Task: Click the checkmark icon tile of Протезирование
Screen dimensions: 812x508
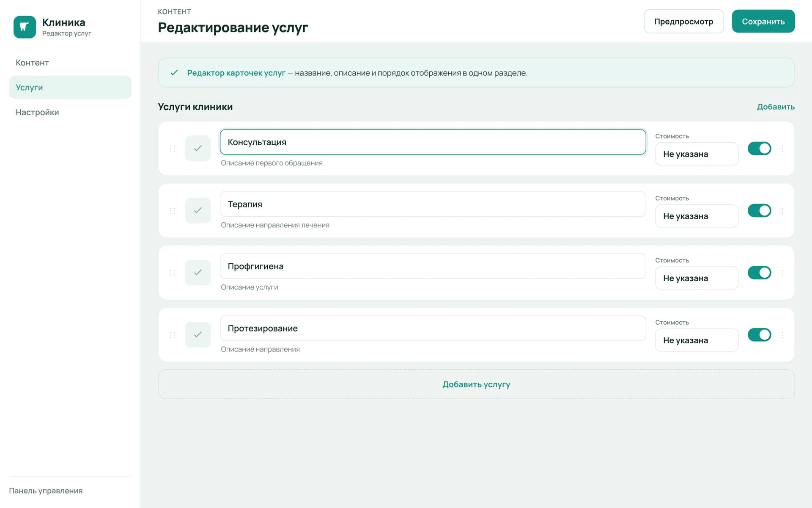Action: (198, 334)
